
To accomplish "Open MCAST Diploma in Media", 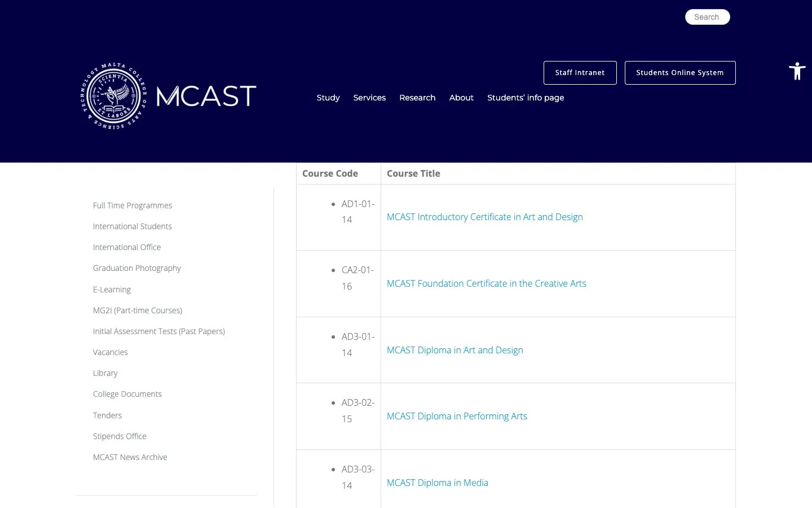I will click(438, 483).
